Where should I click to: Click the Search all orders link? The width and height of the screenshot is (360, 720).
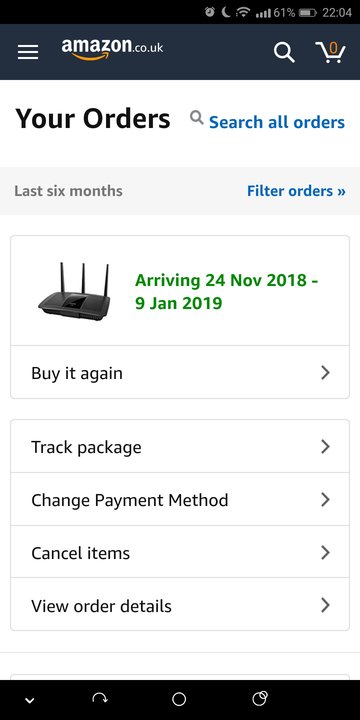coord(276,122)
